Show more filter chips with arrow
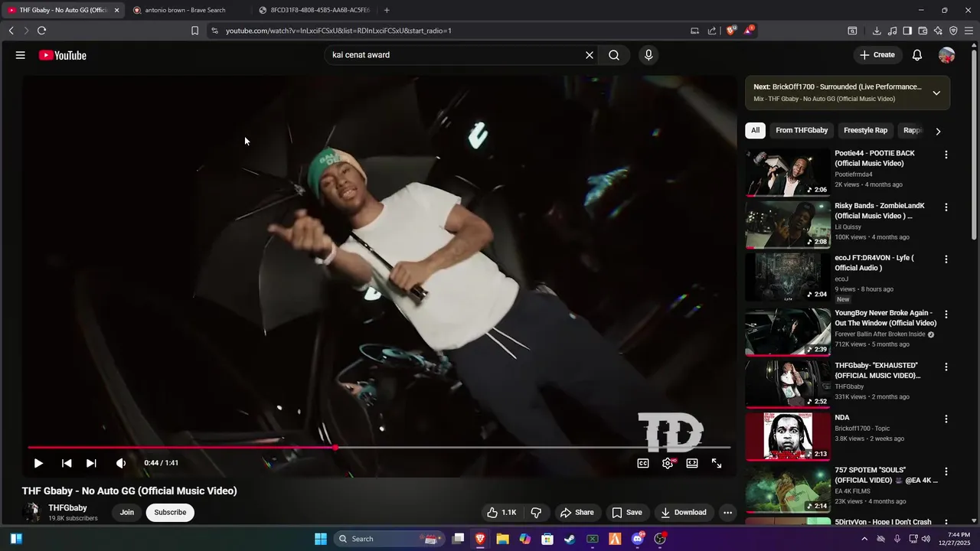Viewport: 980px width, 551px height. click(938, 131)
